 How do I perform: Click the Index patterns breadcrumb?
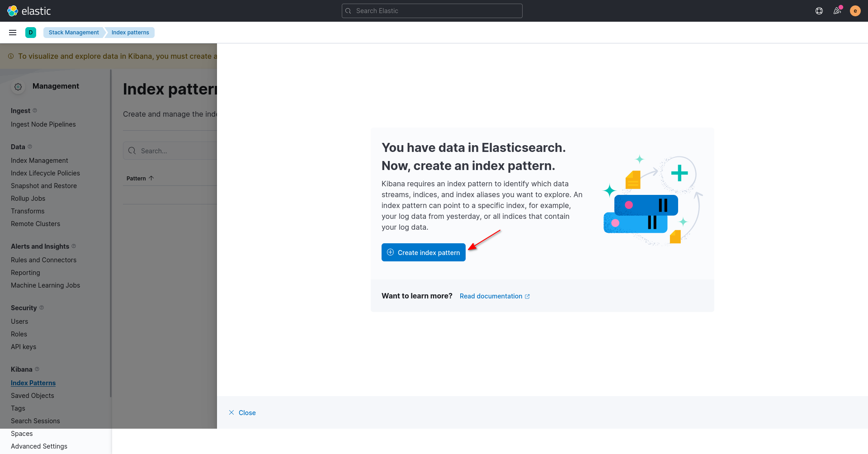tap(130, 33)
